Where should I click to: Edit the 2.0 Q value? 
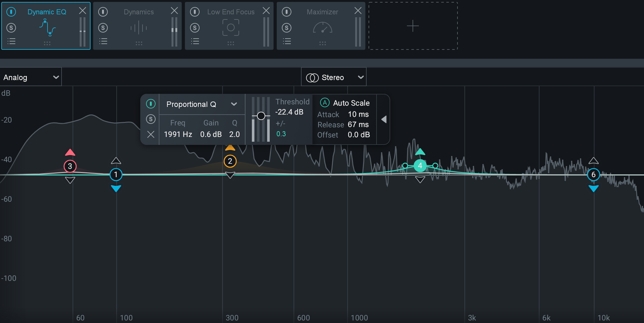234,134
